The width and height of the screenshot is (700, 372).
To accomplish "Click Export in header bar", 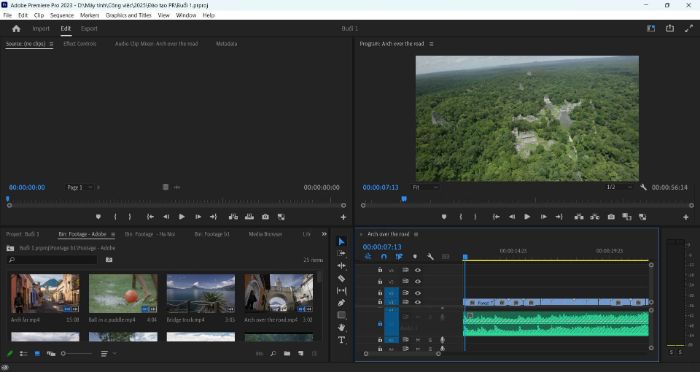I will click(x=89, y=29).
